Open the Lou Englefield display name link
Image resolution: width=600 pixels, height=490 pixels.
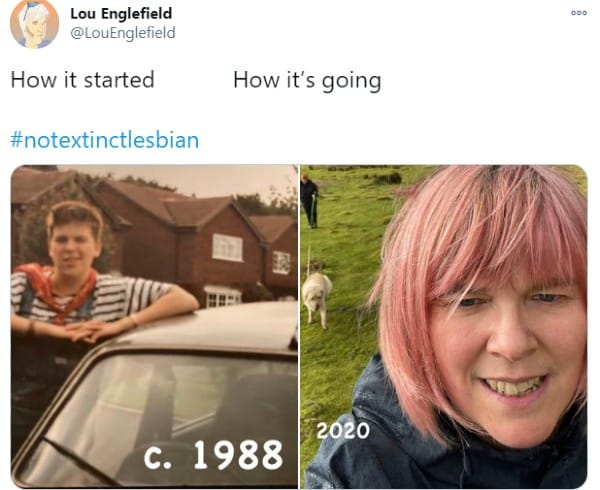(x=121, y=14)
